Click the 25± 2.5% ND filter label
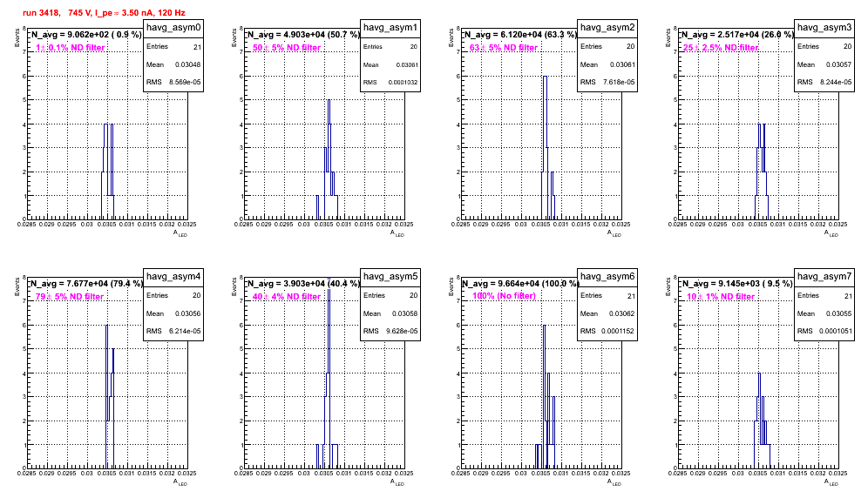868x498 pixels. [721, 48]
